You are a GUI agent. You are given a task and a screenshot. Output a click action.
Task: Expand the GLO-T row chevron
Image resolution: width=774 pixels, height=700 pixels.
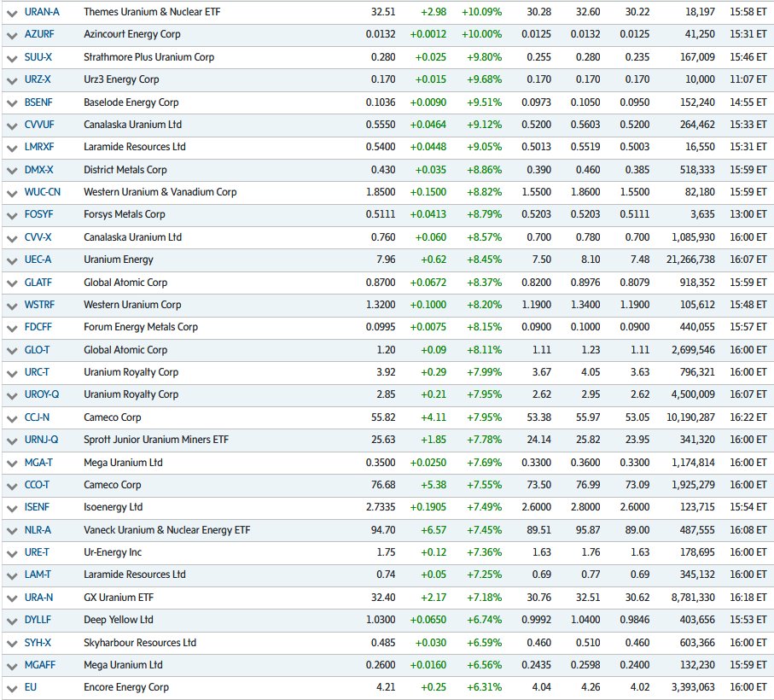pyautogui.click(x=12, y=351)
